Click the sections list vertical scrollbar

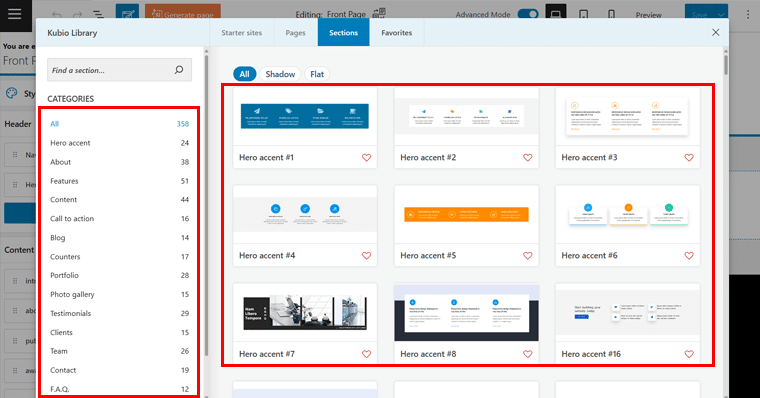point(726,65)
